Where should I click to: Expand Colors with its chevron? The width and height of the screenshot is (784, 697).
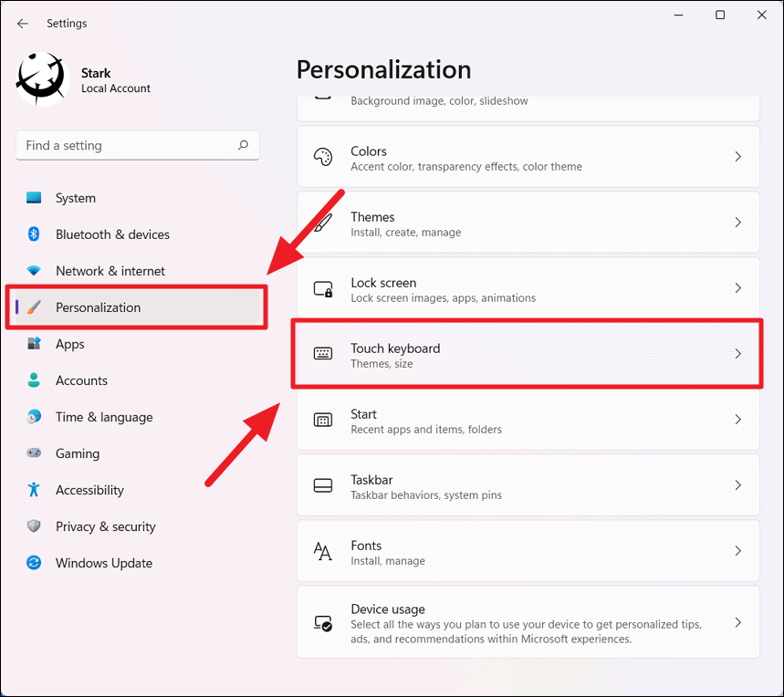coord(738,156)
